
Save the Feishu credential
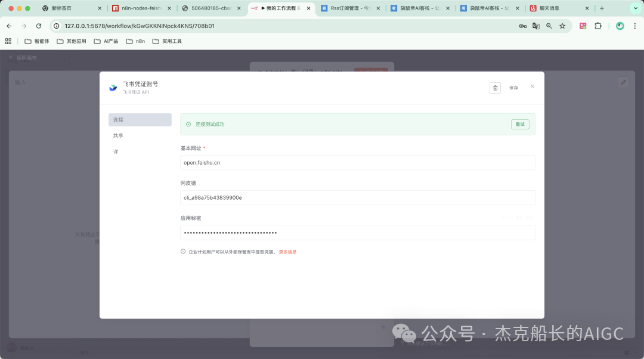pyautogui.click(x=513, y=88)
